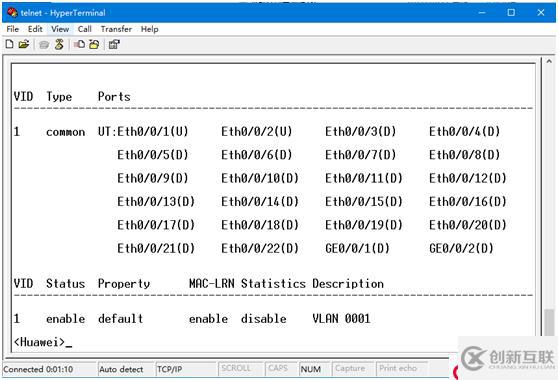Click the Description column header text
558x380 pixels.
pos(348,284)
